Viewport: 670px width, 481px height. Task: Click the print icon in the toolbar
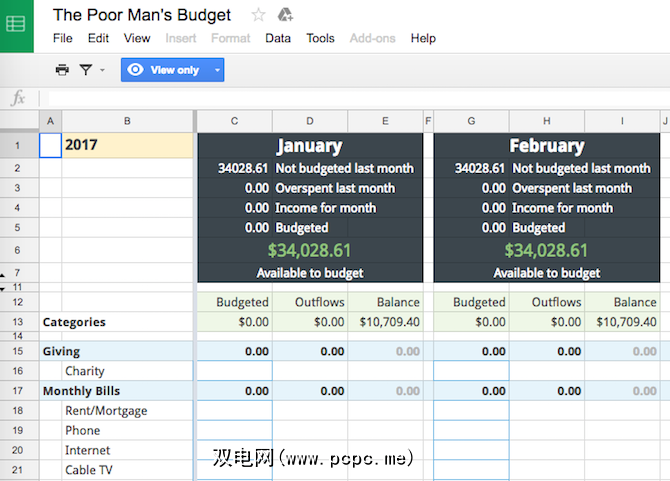62,70
